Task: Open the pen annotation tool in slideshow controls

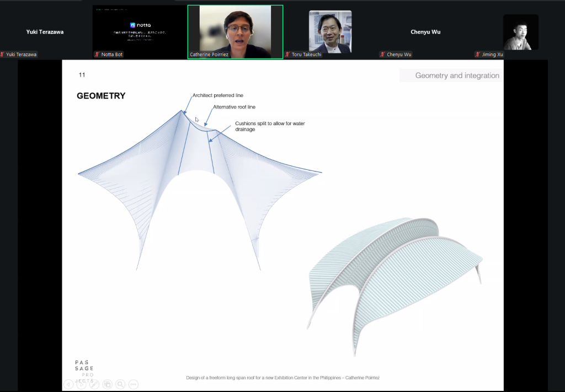Action: (94, 384)
